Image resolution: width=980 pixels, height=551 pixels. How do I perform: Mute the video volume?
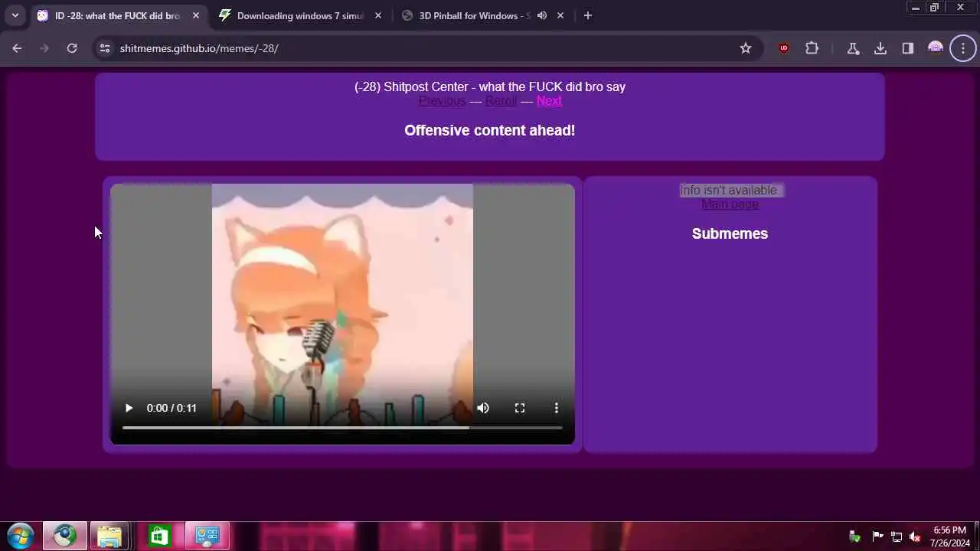483,408
